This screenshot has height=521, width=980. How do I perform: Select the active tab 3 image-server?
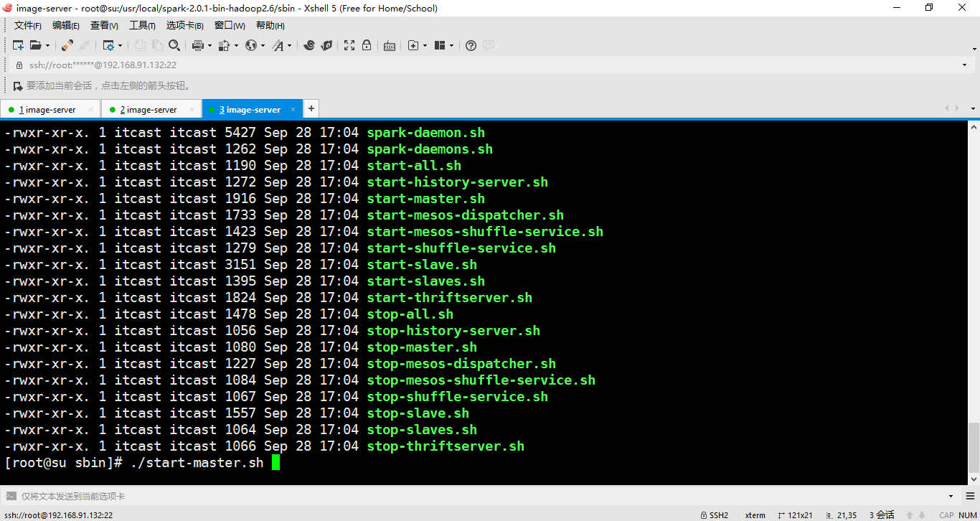[x=253, y=110]
